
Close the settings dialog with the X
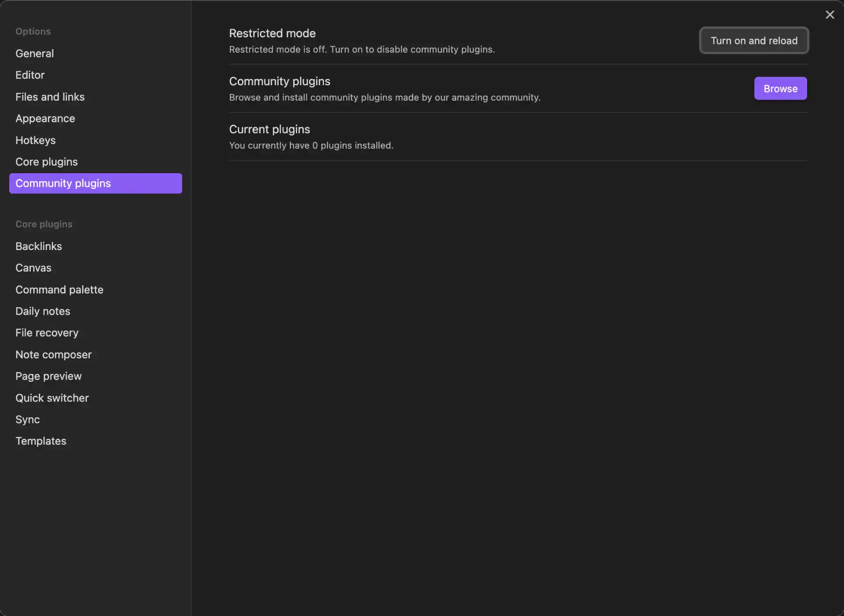click(x=829, y=15)
